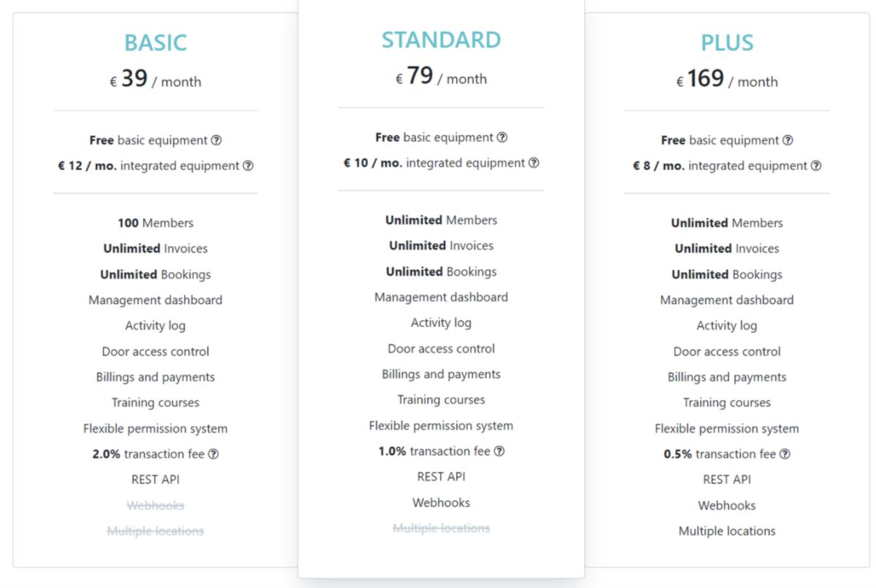
Task: Click 100 Members in Basic plan
Action: tap(155, 223)
